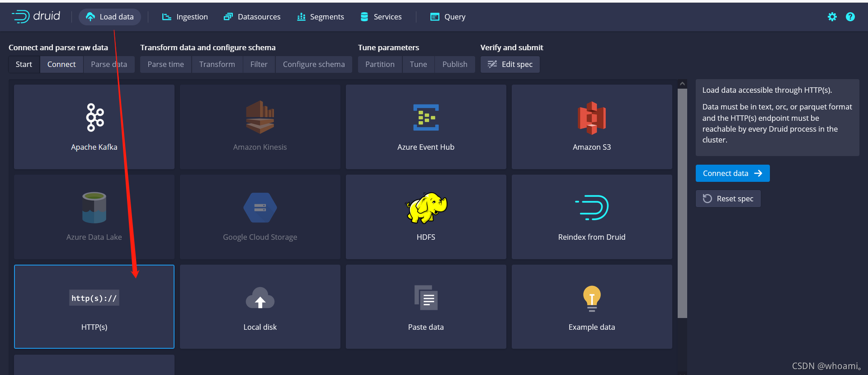Choose the Amazon Kinesis source icon
868x375 pixels.
click(x=260, y=117)
